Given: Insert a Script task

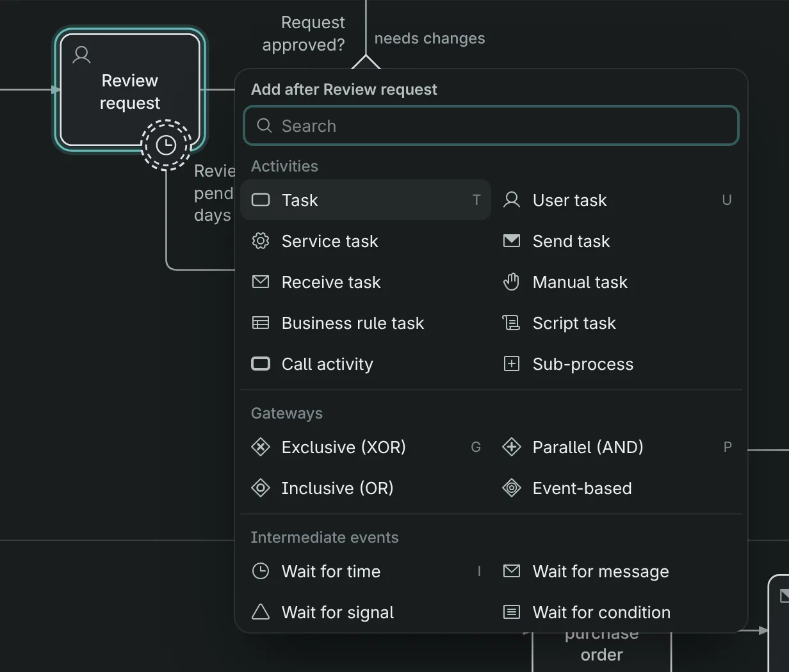Looking at the screenshot, I should [617, 323].
